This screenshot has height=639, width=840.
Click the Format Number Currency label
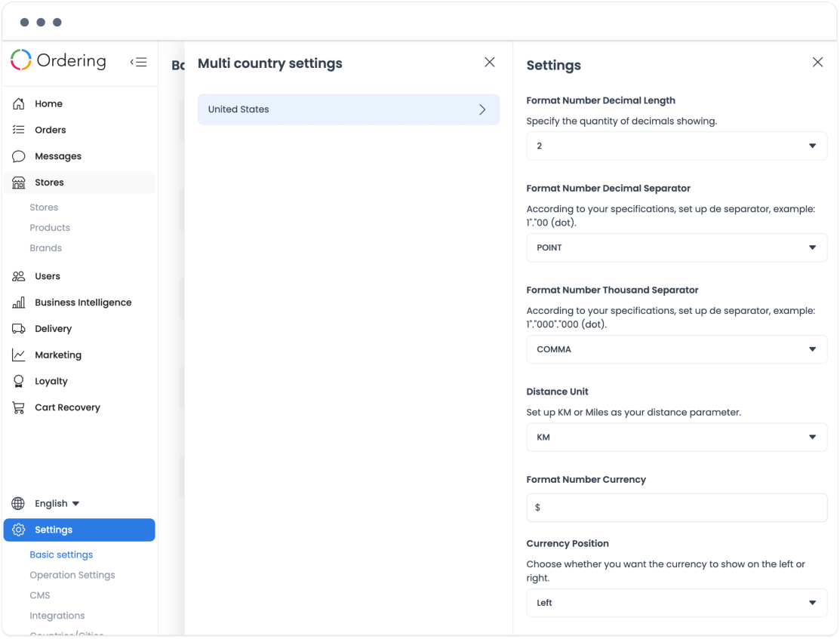click(586, 479)
